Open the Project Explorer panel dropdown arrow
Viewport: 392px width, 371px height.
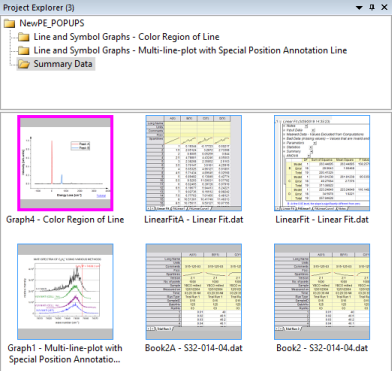pyautogui.click(x=359, y=8)
